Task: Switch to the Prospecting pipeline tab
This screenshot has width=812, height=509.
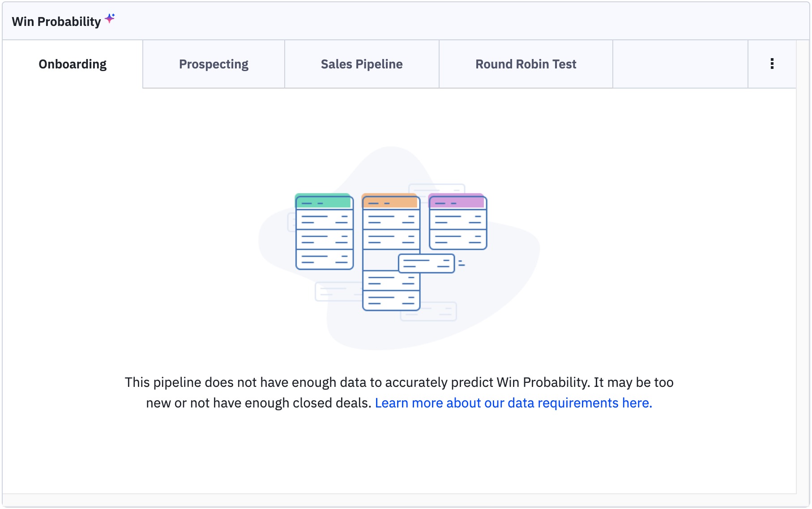Action: pos(214,64)
